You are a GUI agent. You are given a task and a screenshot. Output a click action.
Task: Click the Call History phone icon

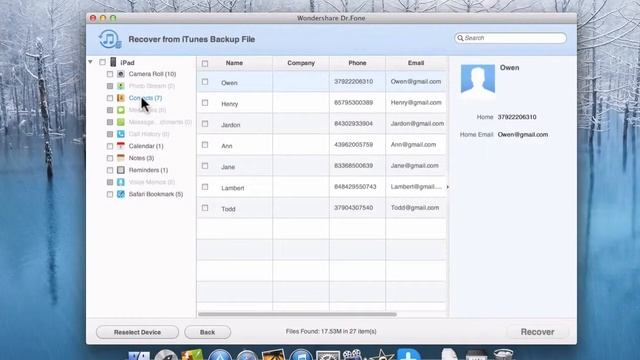point(121,134)
